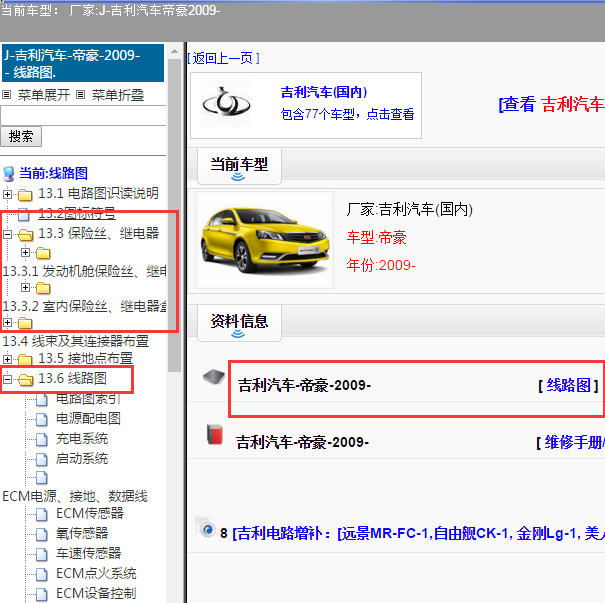This screenshot has width=605, height=603.
Task: Collapse 13.6 线路图 node
Action: [x=7, y=380]
